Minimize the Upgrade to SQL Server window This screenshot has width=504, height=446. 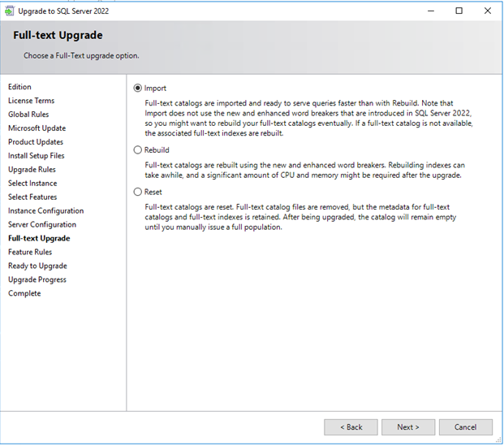[431, 11]
